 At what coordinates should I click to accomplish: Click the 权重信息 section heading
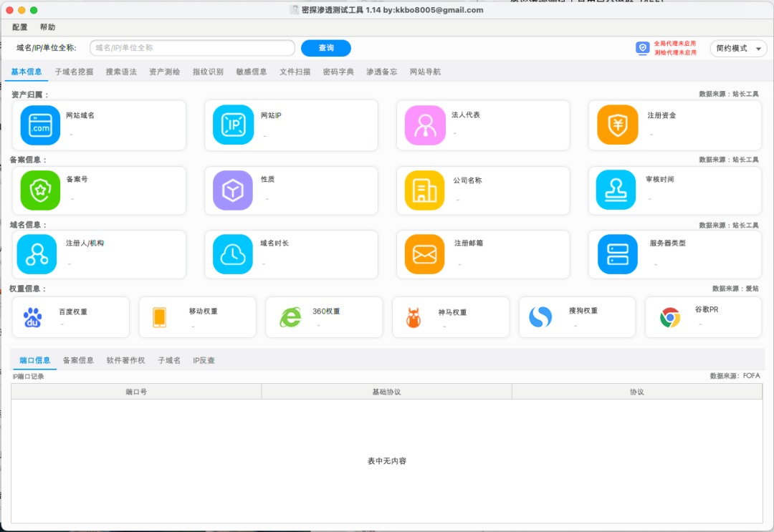(28, 289)
